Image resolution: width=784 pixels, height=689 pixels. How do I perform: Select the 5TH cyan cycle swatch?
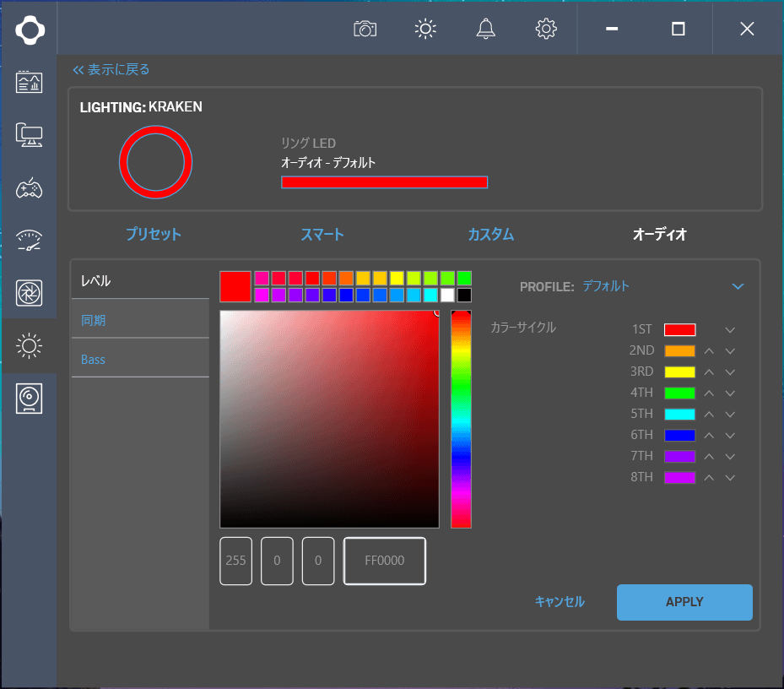tap(679, 415)
